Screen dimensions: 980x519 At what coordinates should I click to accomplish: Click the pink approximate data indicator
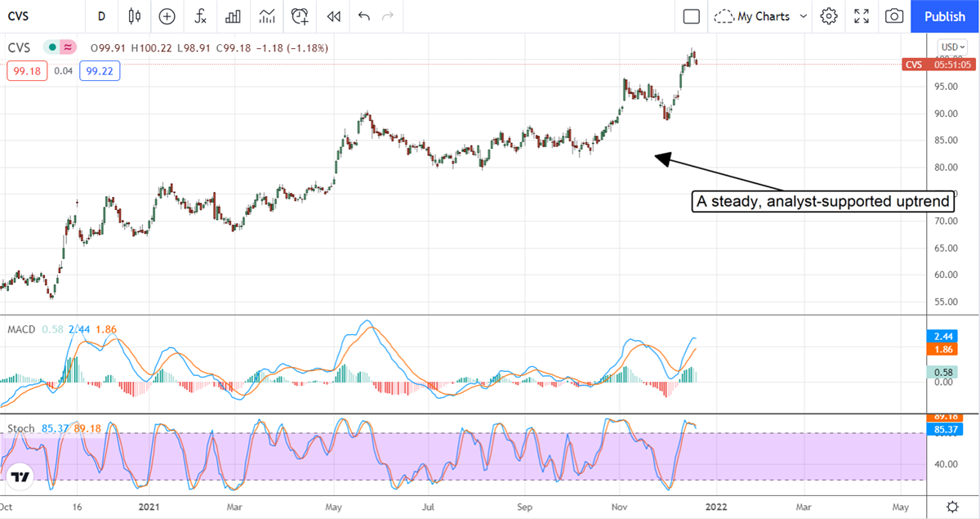(x=68, y=48)
